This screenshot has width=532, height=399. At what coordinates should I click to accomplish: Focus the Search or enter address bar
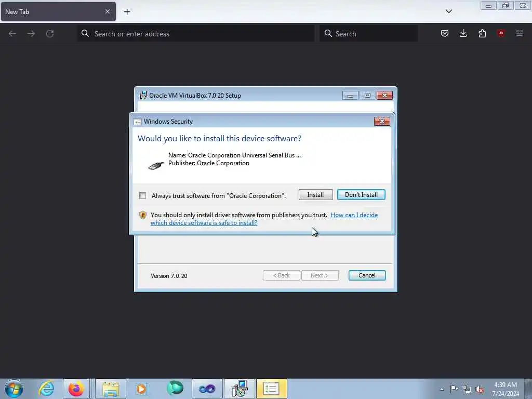pos(196,34)
